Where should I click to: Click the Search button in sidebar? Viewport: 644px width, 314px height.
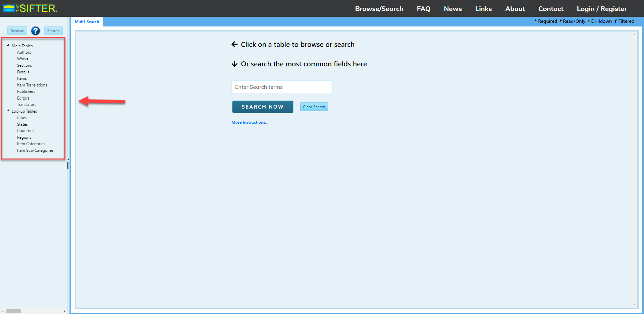(53, 31)
